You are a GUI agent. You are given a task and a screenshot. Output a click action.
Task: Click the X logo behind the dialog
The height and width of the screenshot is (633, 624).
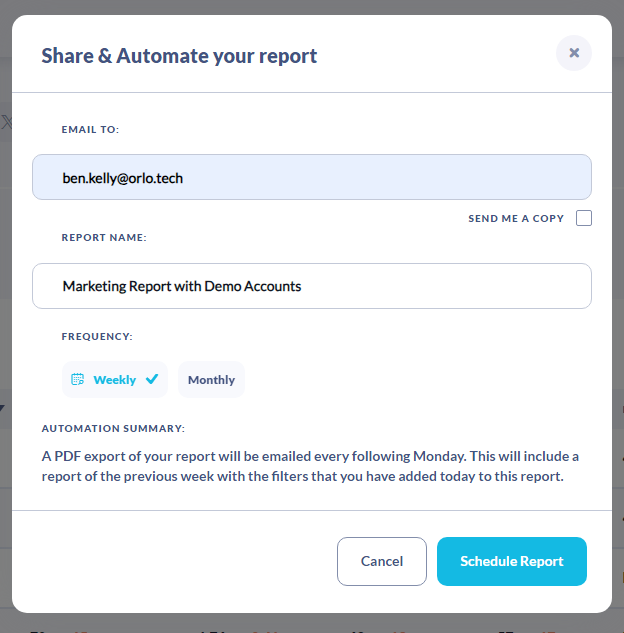tap(6, 122)
